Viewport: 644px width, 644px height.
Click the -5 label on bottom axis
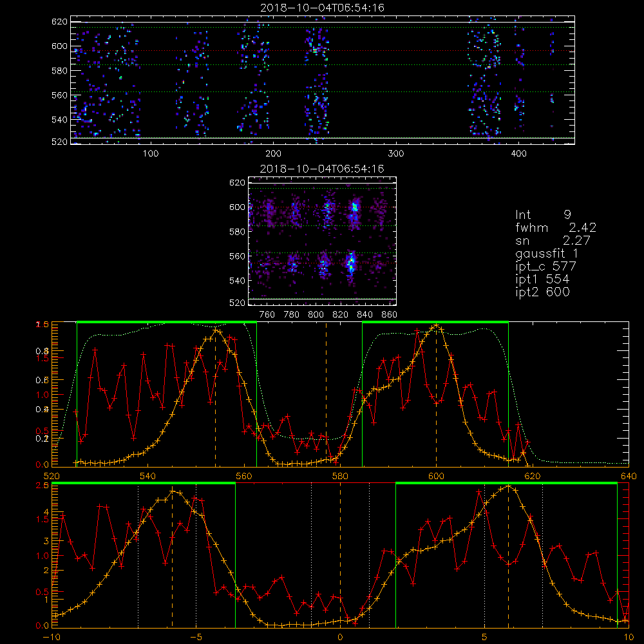click(x=196, y=638)
